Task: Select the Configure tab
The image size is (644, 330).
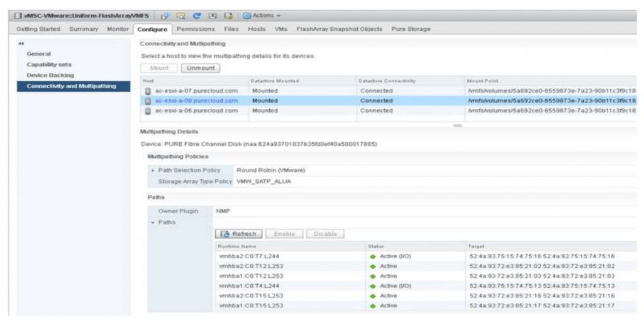Action: [x=152, y=30]
